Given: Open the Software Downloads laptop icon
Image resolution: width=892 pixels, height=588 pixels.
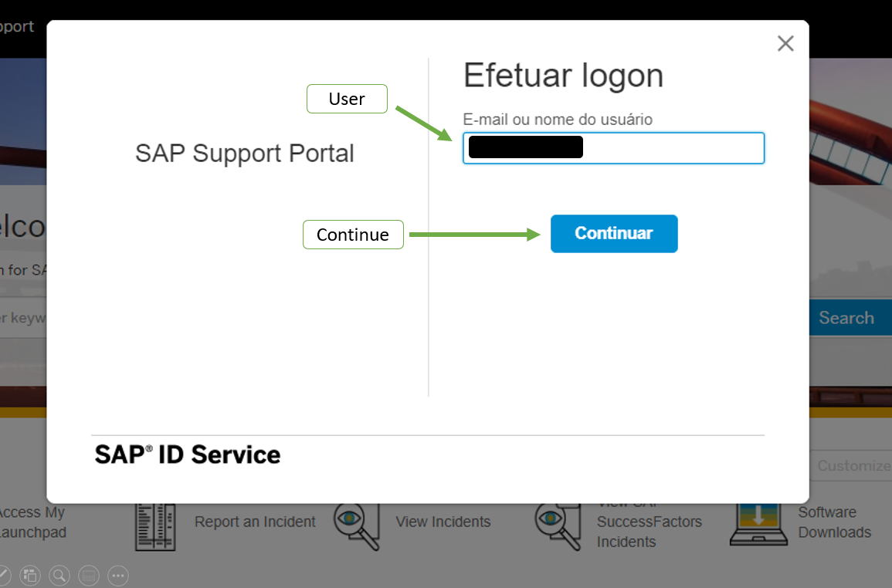Looking at the screenshot, I should [759, 525].
